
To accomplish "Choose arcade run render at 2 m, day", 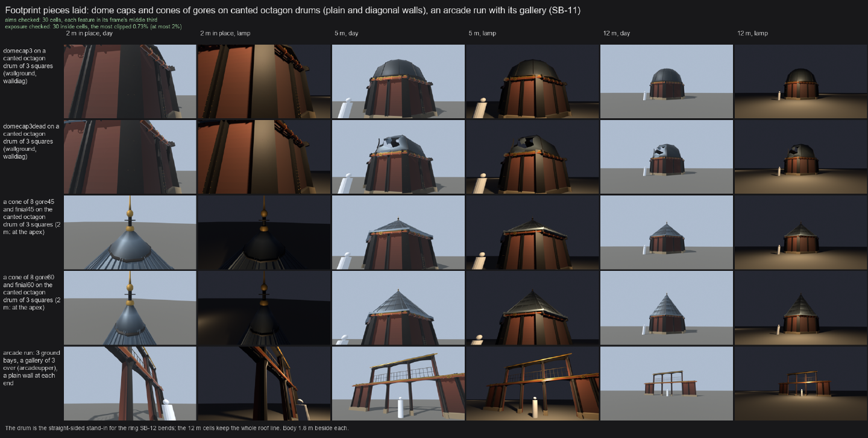I will click(x=130, y=383).
